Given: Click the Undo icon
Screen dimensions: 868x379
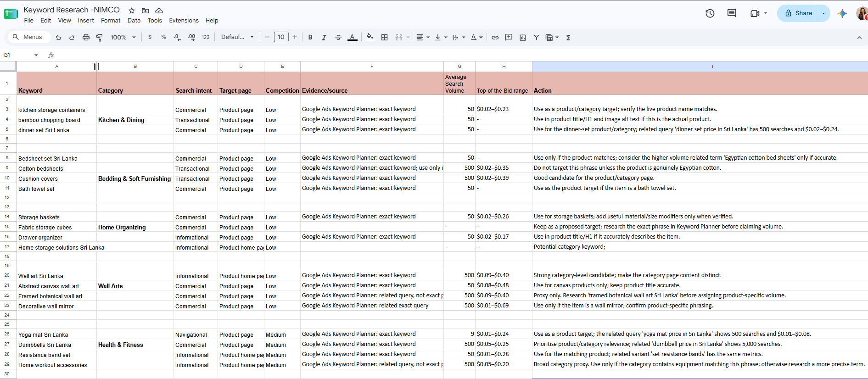Looking at the screenshot, I should pyautogui.click(x=58, y=38).
